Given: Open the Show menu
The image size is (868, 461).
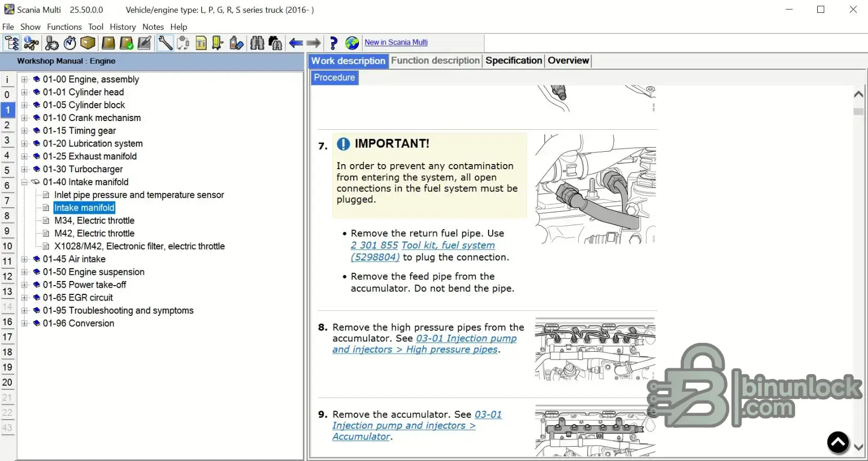Looking at the screenshot, I should point(30,27).
